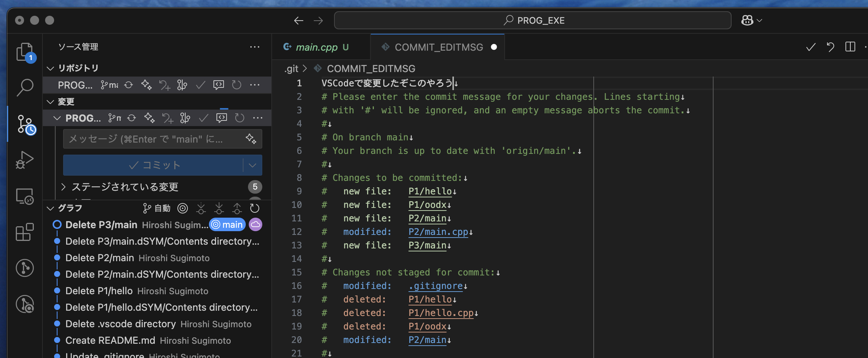Select commit 'Delete P2/main' in graph
This screenshot has height=358, width=868.
coord(158,258)
